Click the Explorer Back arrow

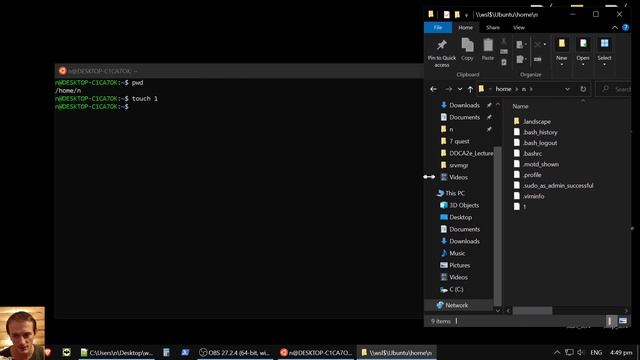(x=433, y=89)
